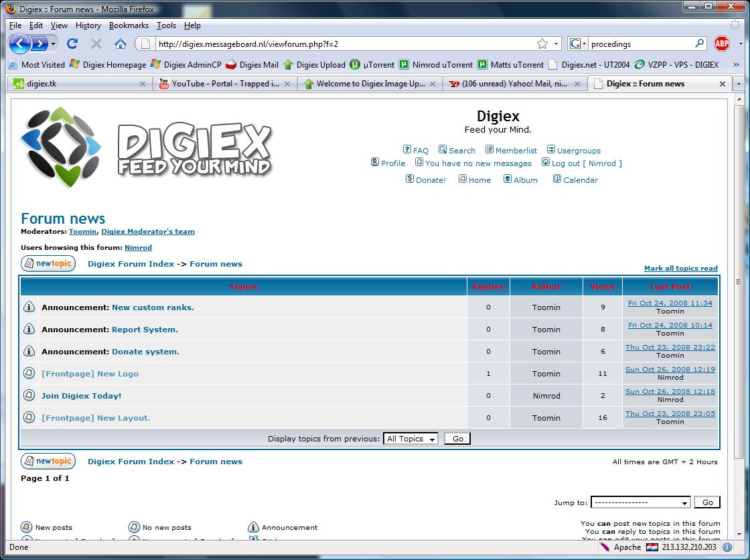This screenshot has height=560, width=750.
Task: Open the Digiex AdminCP bookmark
Action: coord(186,64)
